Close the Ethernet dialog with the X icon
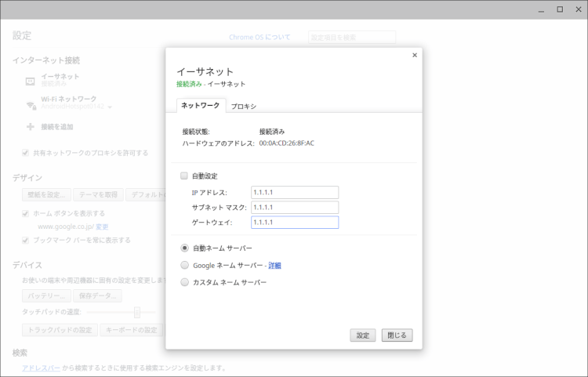This screenshot has width=588, height=377. pyautogui.click(x=415, y=55)
